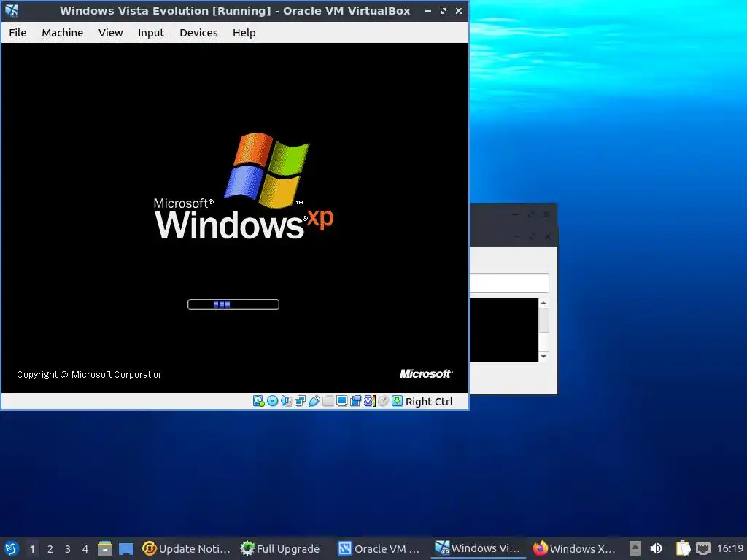
Task: Switch to desktop 2 in the pager
Action: 50,549
